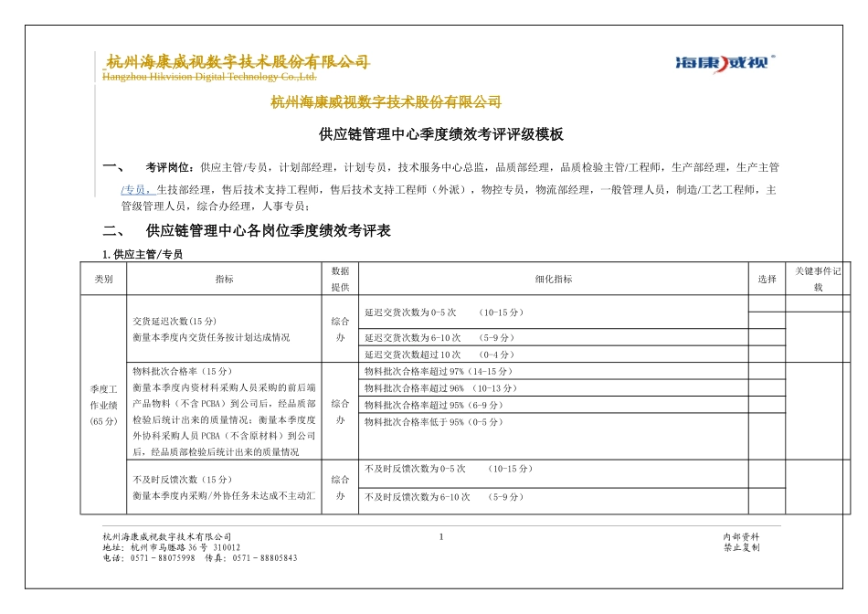
Task: Click '综合办' cell beside 不及时反馈次数
Action: [341, 487]
